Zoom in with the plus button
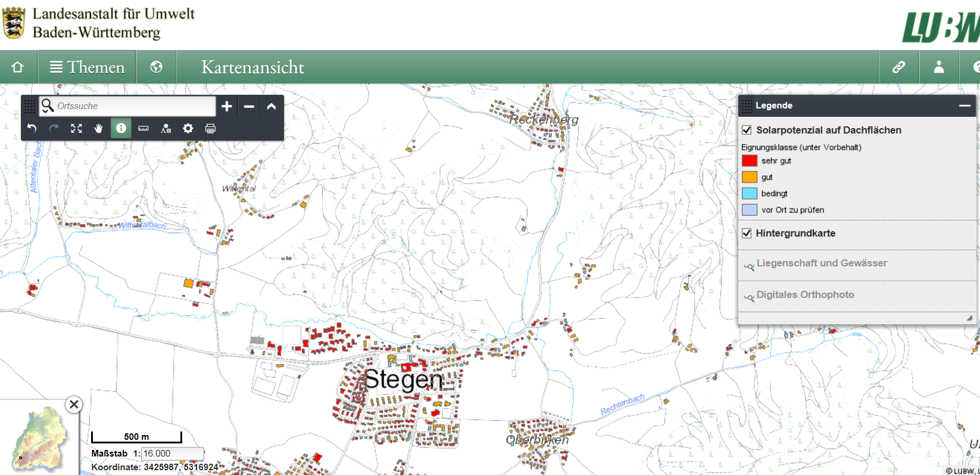This screenshot has width=980, height=475. (227, 106)
